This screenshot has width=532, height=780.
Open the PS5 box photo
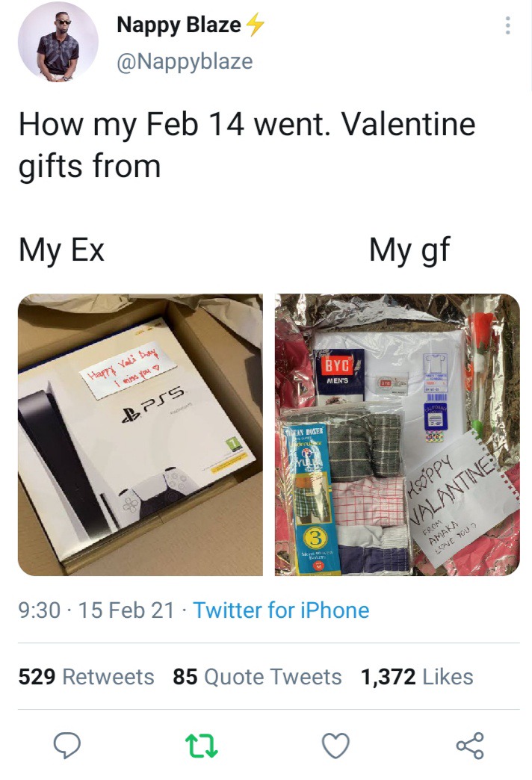(140, 435)
